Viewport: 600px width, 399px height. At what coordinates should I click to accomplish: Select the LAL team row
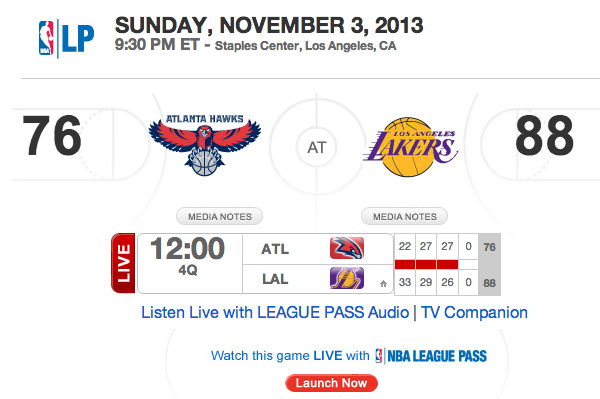point(318,279)
